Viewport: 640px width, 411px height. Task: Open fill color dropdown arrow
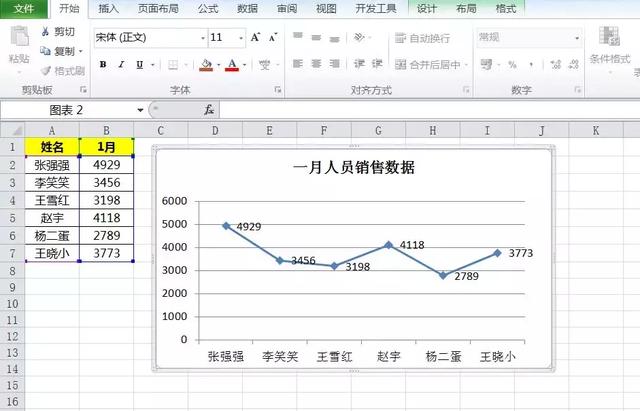[219, 64]
